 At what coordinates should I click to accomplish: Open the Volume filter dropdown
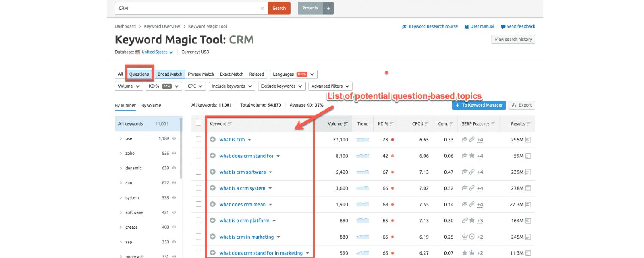tap(129, 86)
